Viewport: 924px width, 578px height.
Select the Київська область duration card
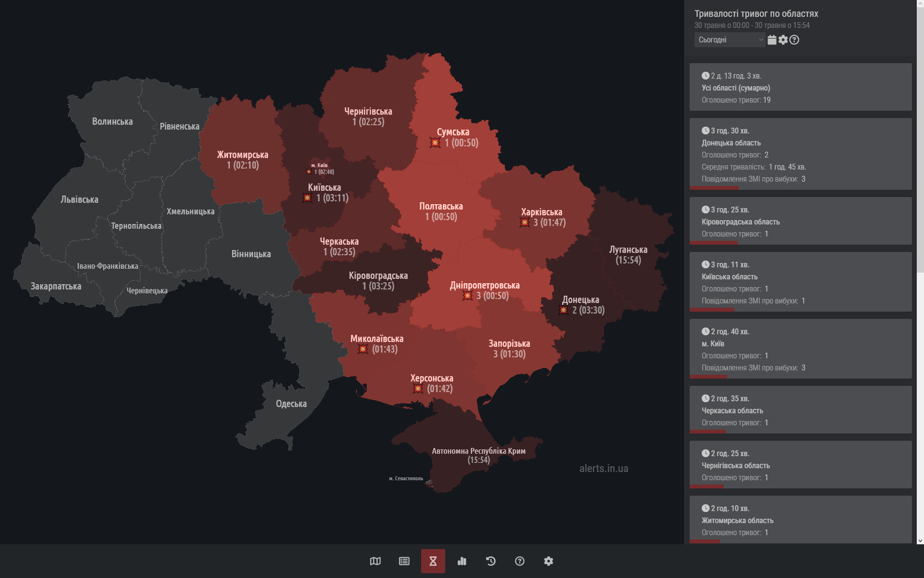point(800,282)
